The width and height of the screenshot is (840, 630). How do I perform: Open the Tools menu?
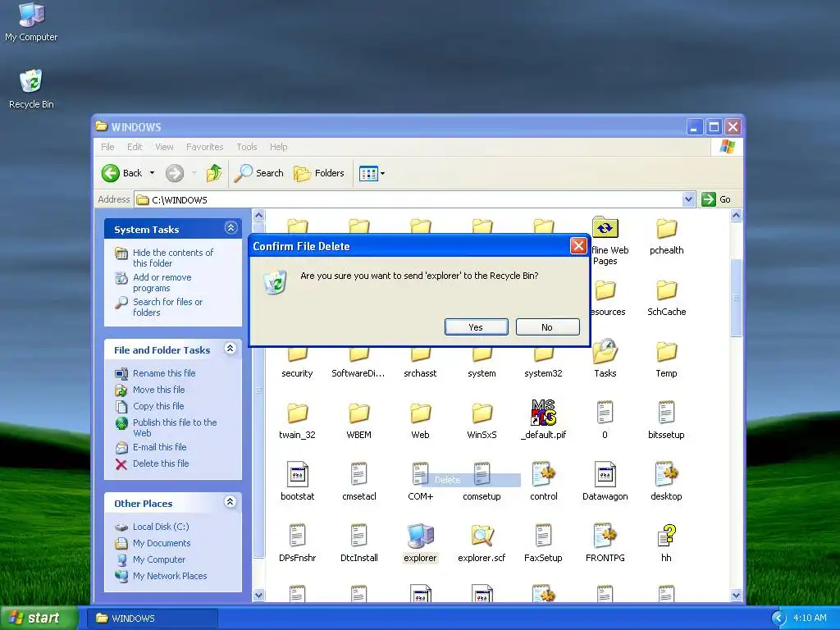[x=247, y=147]
